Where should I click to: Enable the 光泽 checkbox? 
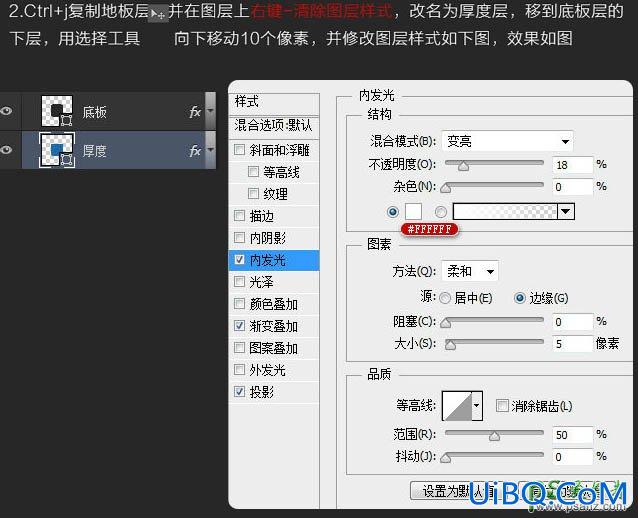pos(240,282)
